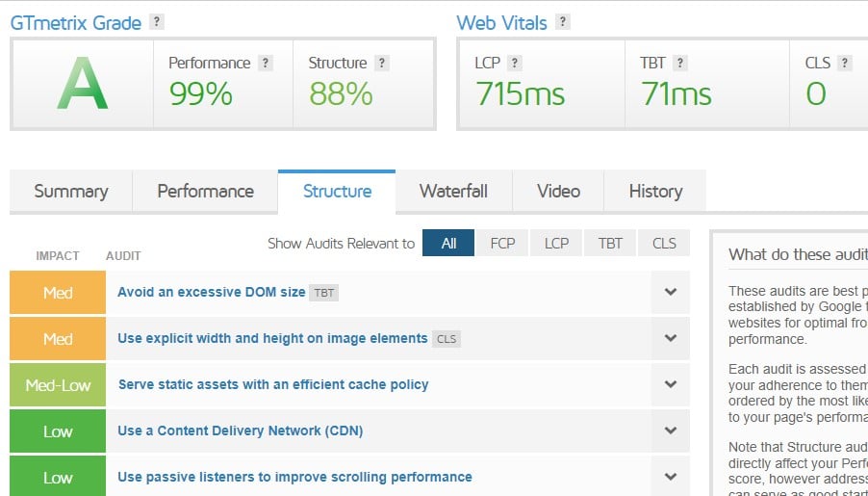Select the Structure tab

(337, 192)
